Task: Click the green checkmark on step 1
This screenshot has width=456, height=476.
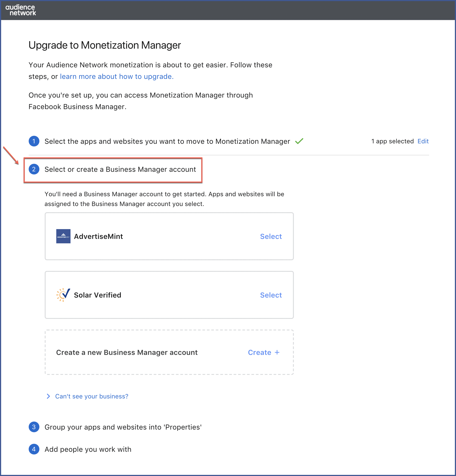Action: point(299,141)
